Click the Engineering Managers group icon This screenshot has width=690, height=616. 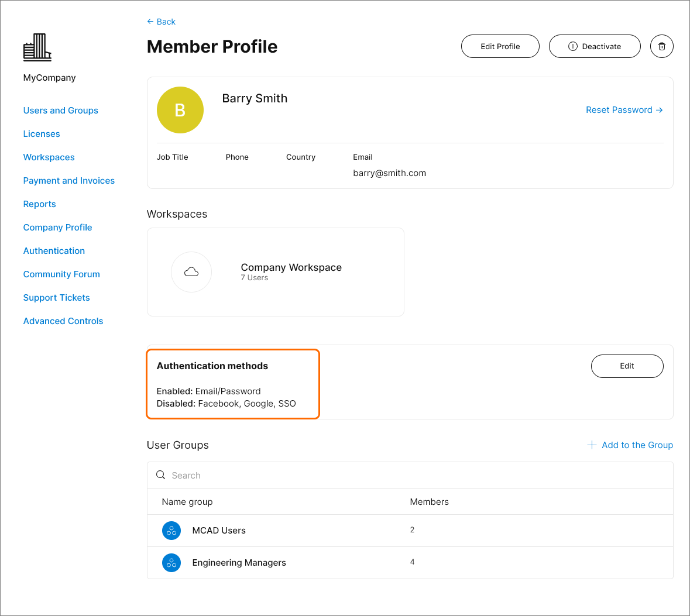point(171,563)
